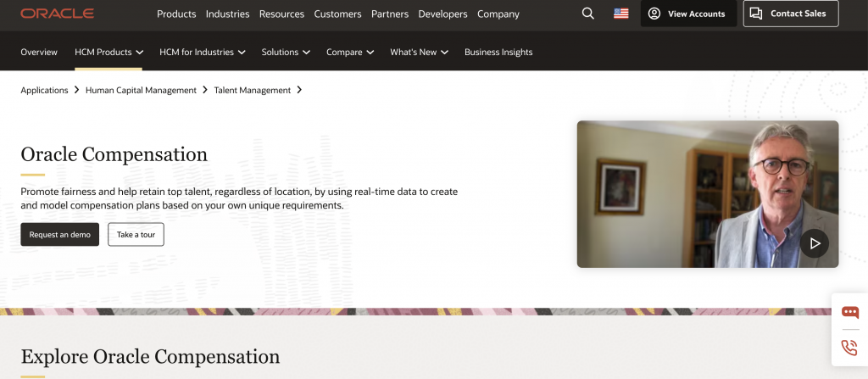Click the phone call icon
This screenshot has height=379, width=868.
(x=849, y=348)
